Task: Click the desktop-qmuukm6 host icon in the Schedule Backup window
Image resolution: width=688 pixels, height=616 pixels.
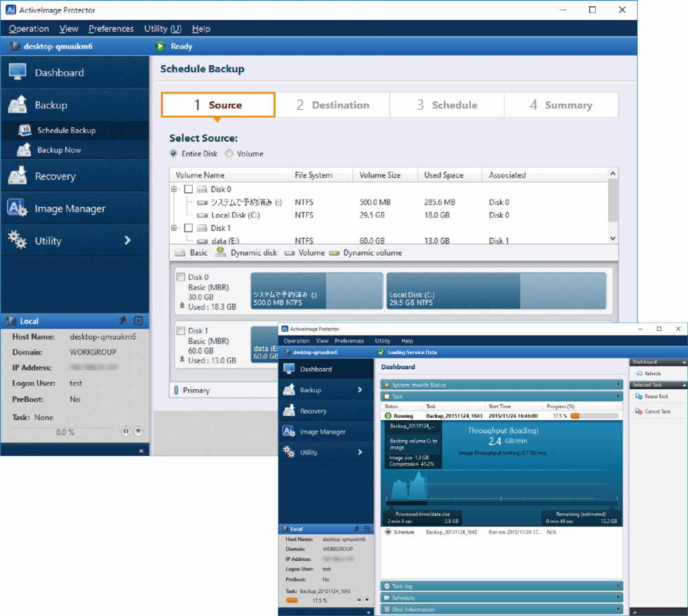Action: coord(14,46)
